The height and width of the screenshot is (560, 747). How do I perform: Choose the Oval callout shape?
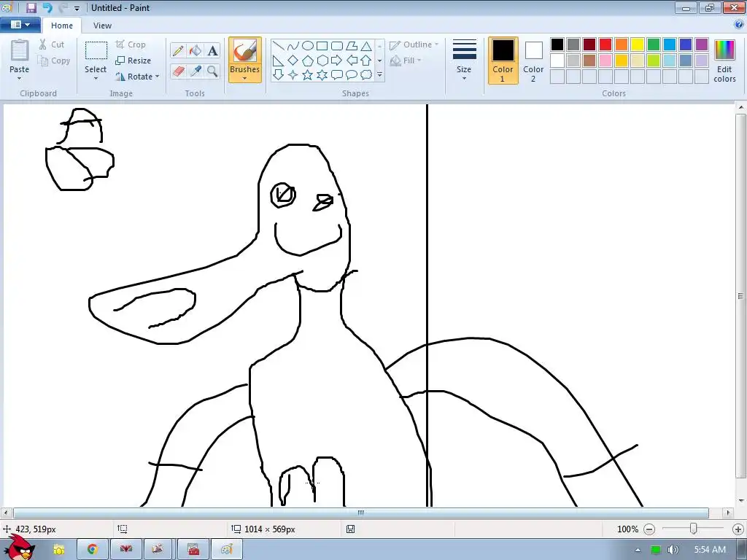coord(352,75)
